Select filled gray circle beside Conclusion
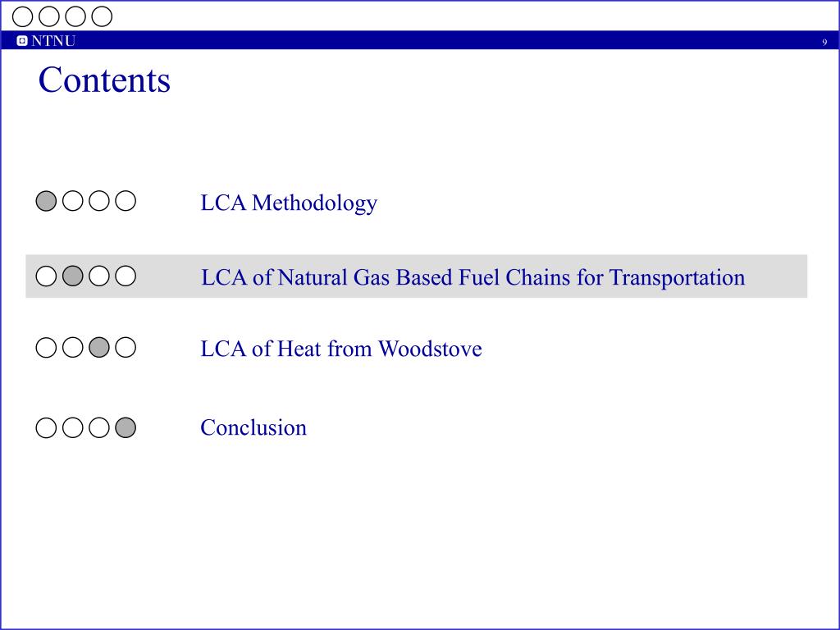This screenshot has width=840, height=630. click(126, 427)
